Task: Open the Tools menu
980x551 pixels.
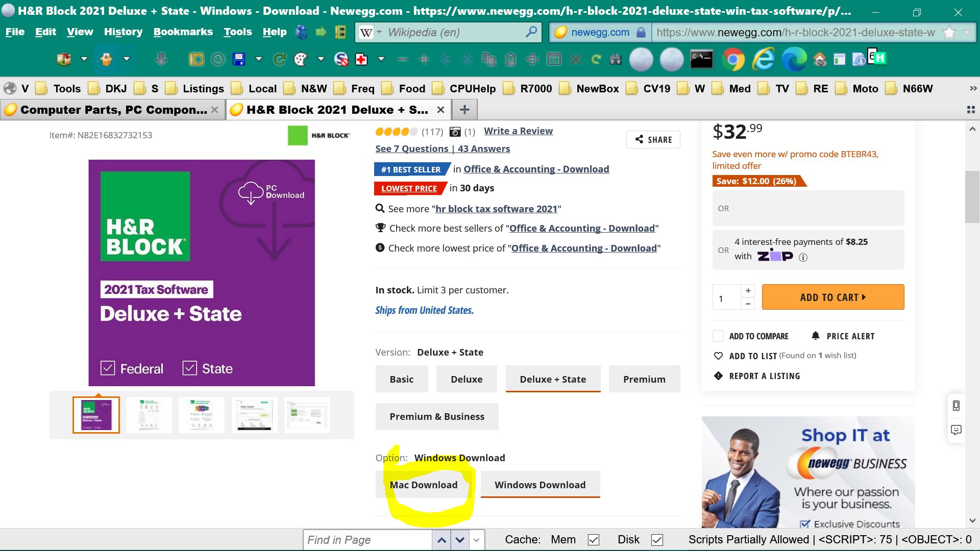Action: 237,32
